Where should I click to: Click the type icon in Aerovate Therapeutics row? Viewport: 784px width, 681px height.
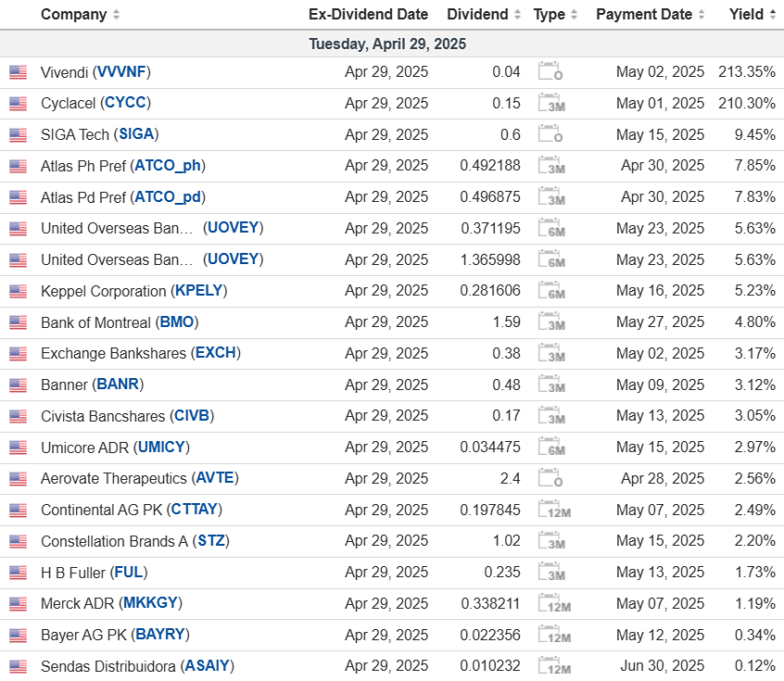pos(551,479)
